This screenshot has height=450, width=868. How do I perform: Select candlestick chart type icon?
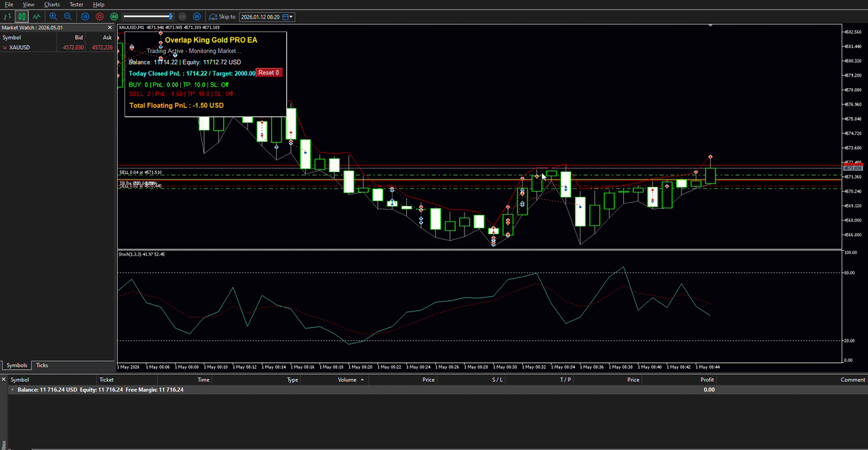[x=22, y=16]
